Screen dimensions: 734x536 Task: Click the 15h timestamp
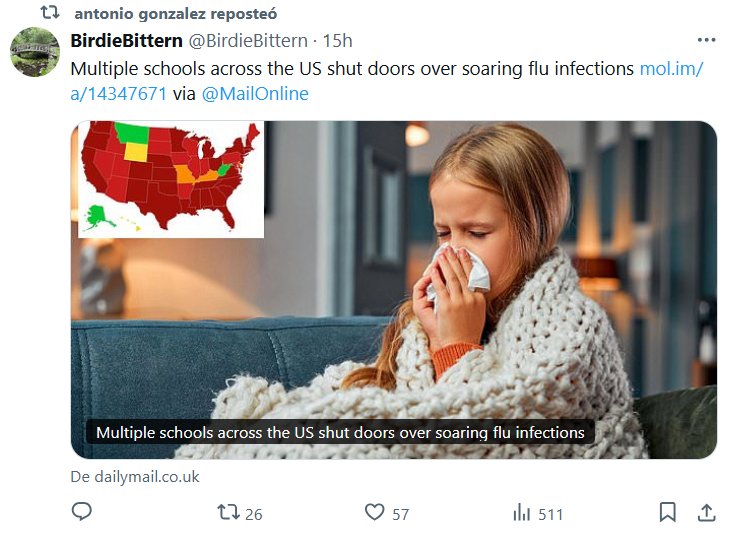(x=337, y=41)
